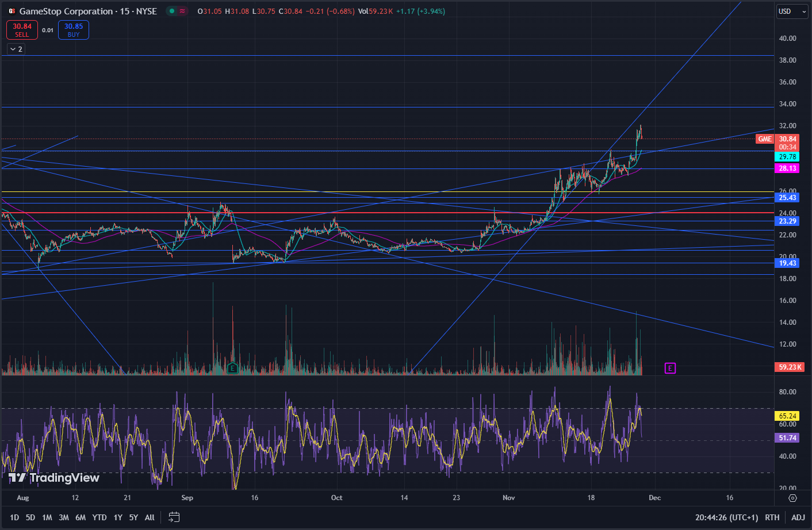Screen dimensions: 812x530
Task: Open timezone menu at 20:44:26 (UTC+1)
Action: coord(726,517)
